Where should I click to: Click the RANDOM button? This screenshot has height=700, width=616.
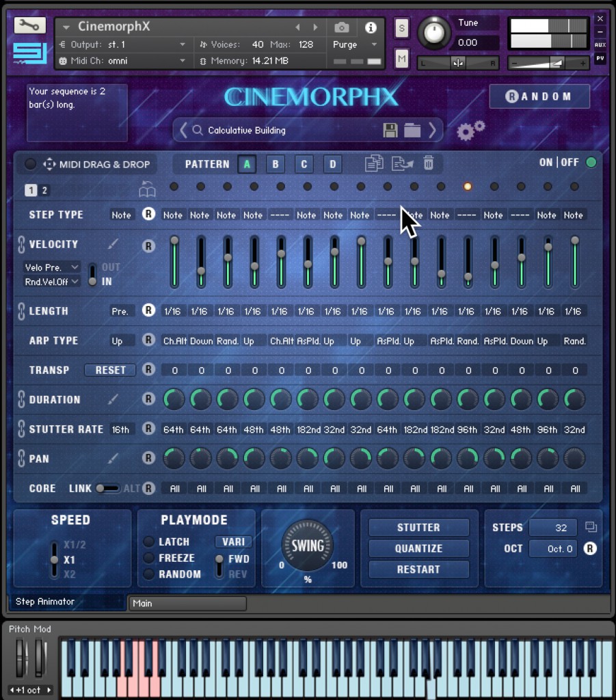coord(539,96)
